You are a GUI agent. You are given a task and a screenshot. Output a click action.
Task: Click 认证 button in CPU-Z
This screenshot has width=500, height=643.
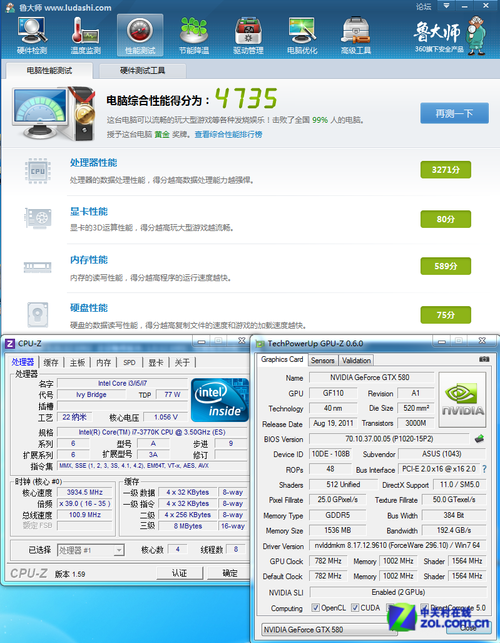pos(179,573)
